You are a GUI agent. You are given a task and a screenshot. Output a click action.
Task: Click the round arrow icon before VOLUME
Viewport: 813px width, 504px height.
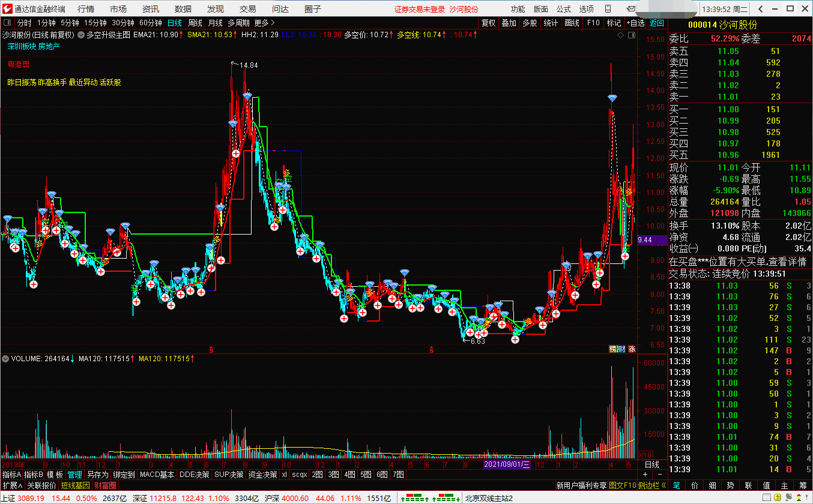pos(5,359)
